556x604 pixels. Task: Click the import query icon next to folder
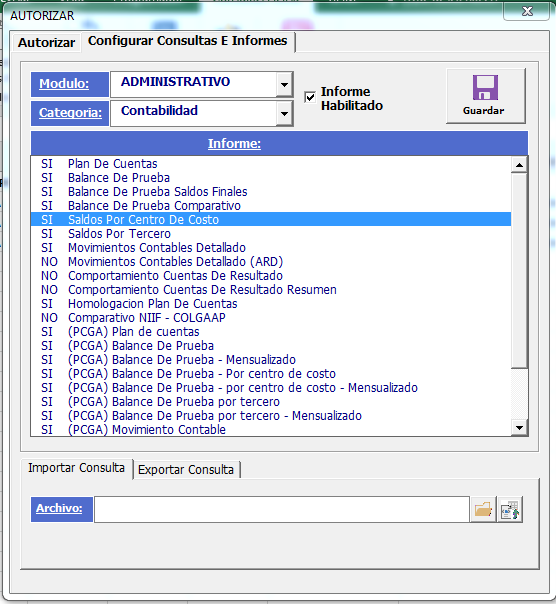(510, 509)
